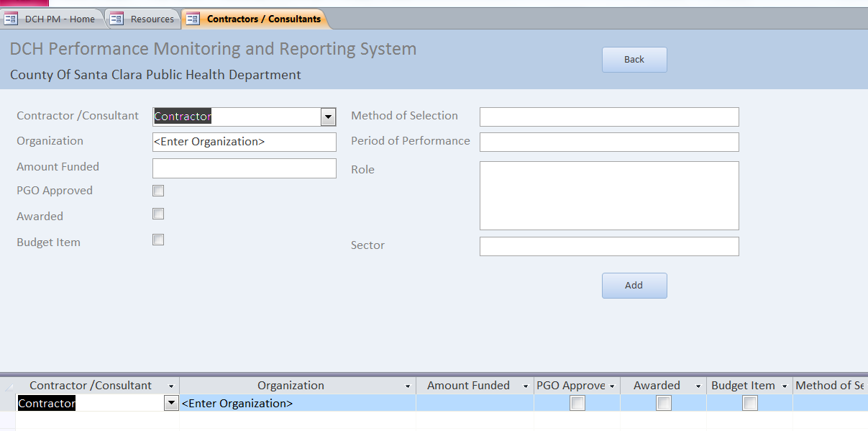Click the datasheet select-all corner triangle

(9, 386)
